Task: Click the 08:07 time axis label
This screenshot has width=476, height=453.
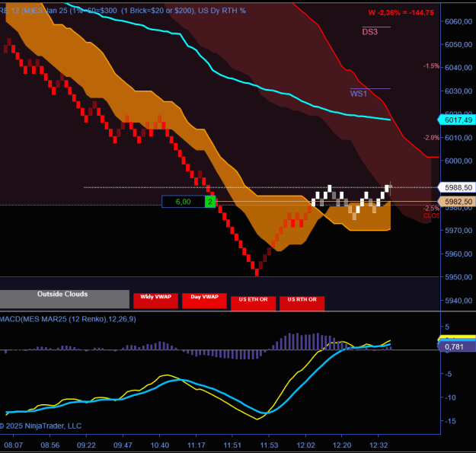Action: [14, 445]
